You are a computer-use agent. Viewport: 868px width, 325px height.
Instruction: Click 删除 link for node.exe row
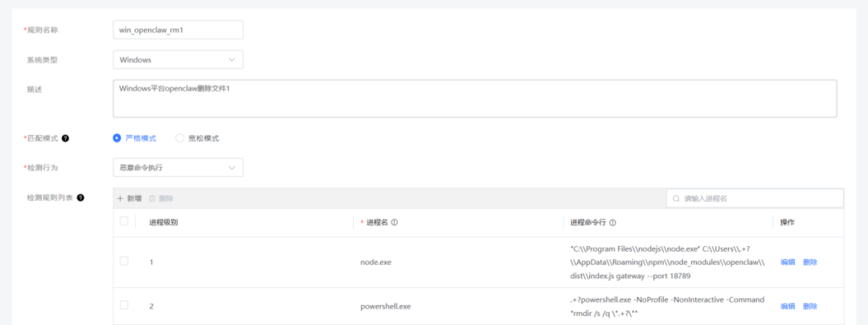(810, 262)
